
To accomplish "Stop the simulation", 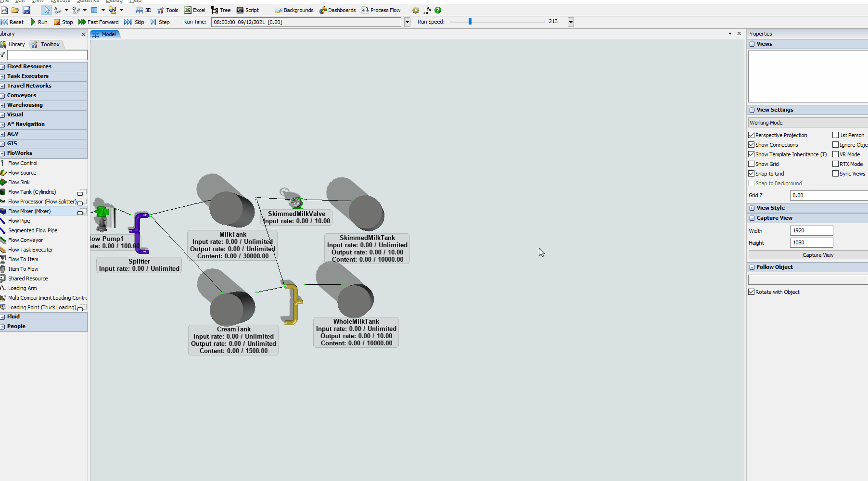I will point(63,22).
